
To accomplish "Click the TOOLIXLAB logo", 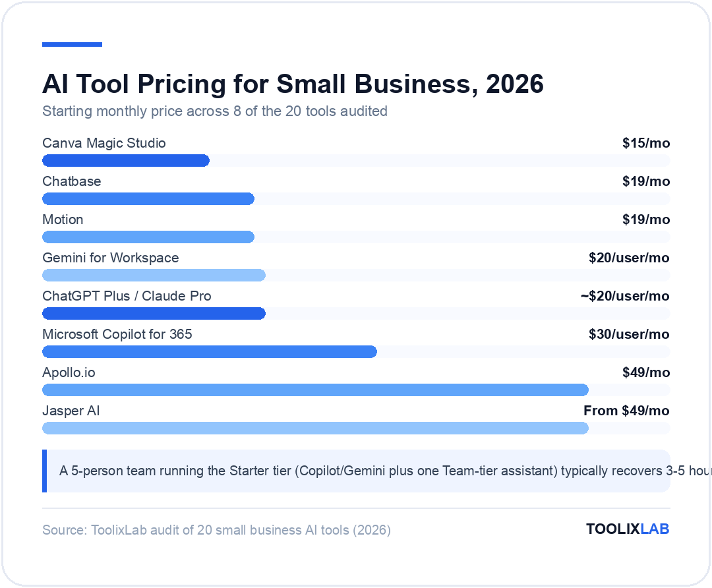I will (x=628, y=529).
